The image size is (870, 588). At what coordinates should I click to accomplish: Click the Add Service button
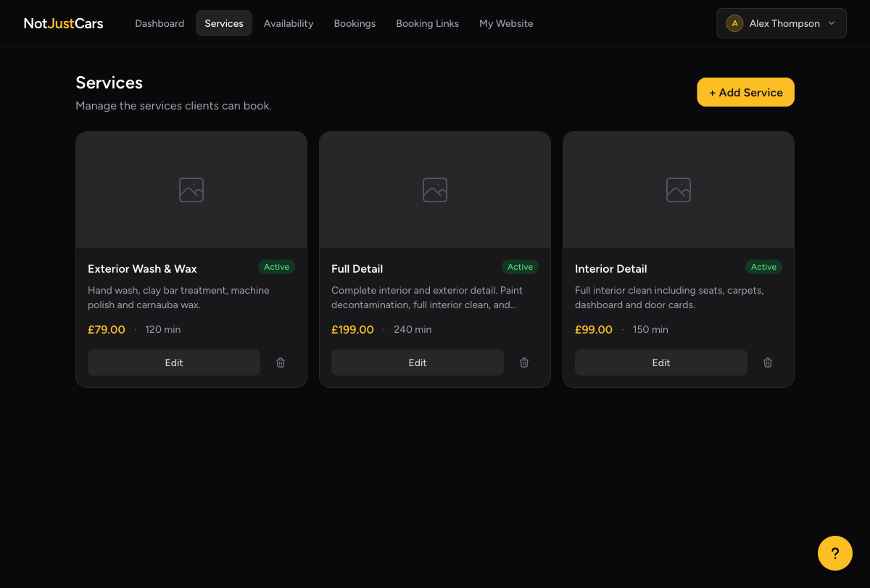click(x=745, y=92)
